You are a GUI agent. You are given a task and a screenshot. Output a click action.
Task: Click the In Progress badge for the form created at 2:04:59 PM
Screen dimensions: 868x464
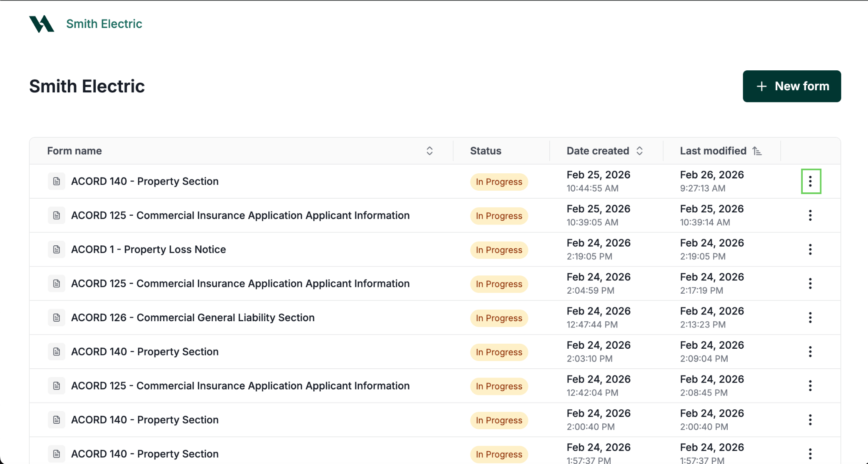coord(499,284)
